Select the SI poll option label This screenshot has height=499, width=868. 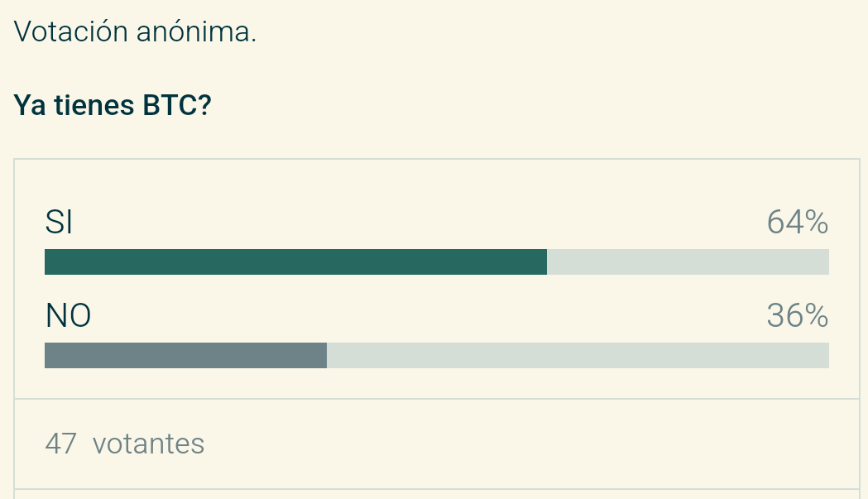click(x=59, y=223)
